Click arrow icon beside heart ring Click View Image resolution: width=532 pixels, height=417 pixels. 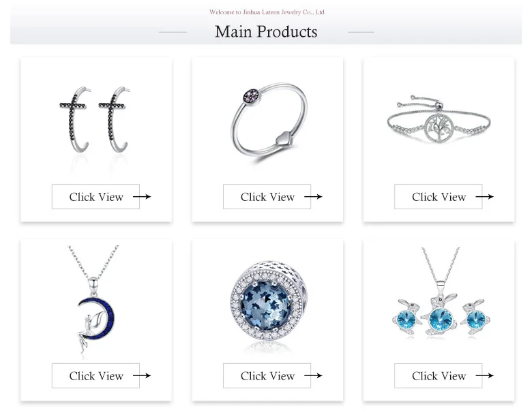tap(313, 197)
